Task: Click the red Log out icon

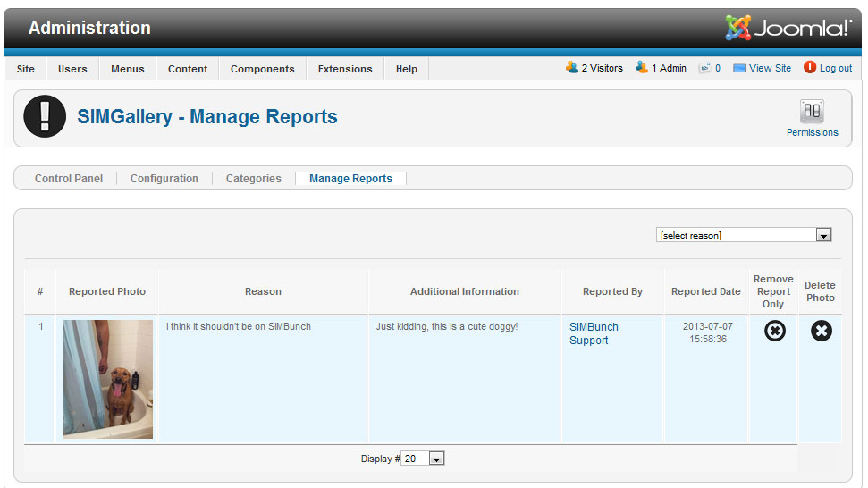Action: (x=809, y=68)
